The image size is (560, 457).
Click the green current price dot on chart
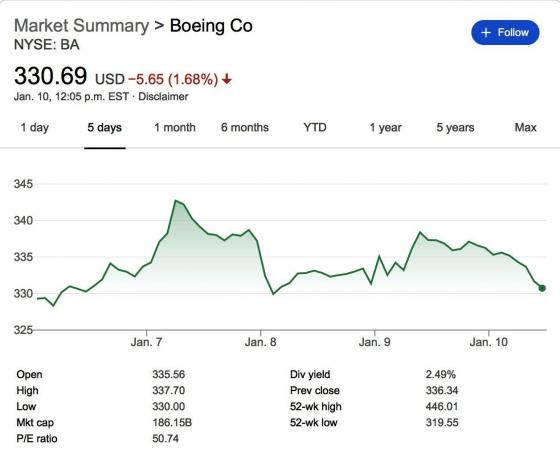(542, 288)
